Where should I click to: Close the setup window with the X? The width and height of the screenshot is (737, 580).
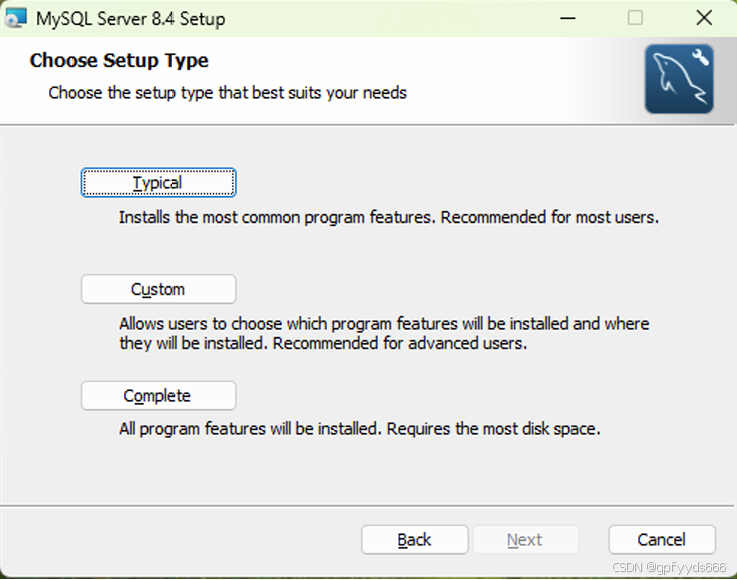[704, 18]
